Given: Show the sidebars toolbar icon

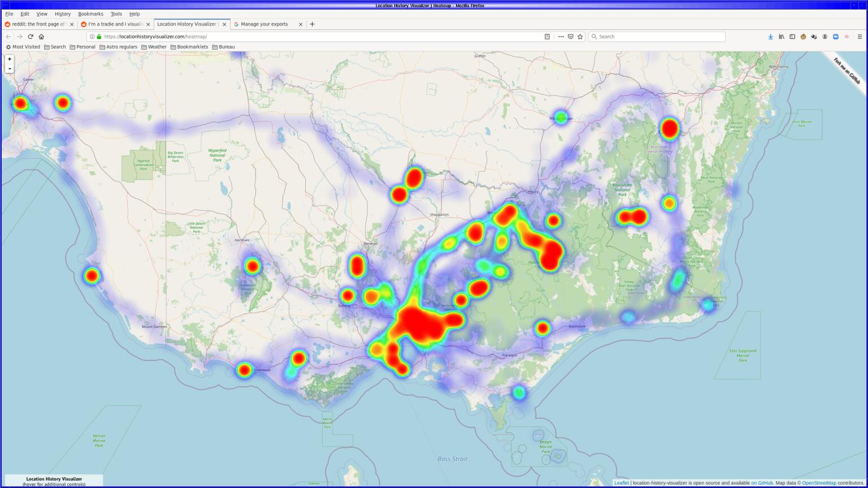Looking at the screenshot, I should [792, 37].
